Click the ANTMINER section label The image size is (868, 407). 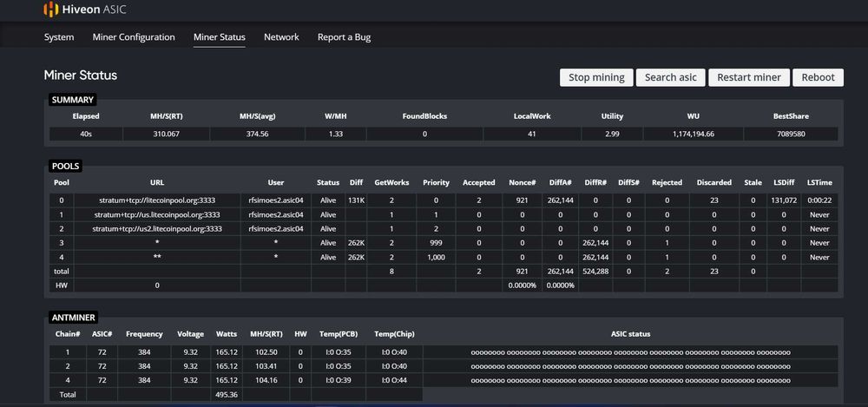tap(73, 318)
